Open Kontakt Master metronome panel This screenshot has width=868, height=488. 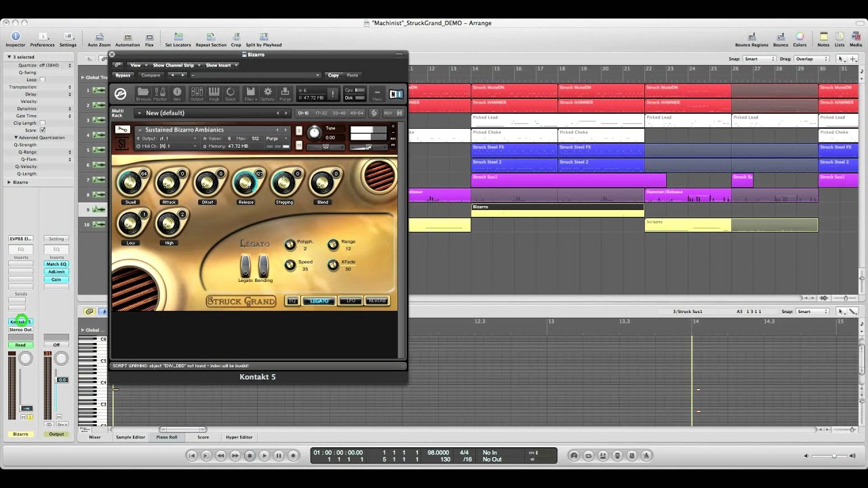(160, 94)
